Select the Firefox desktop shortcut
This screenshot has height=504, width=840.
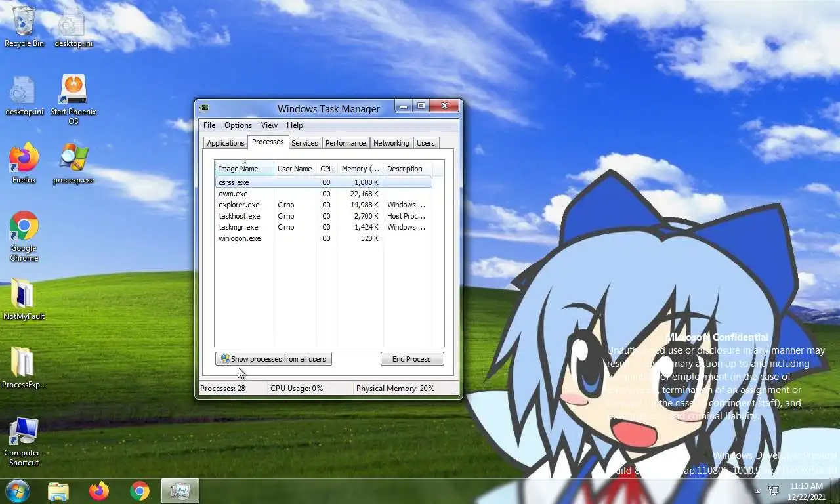tap(24, 163)
